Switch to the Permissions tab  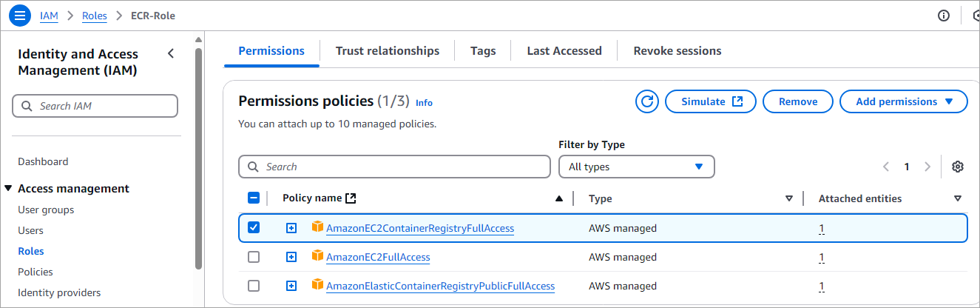271,51
